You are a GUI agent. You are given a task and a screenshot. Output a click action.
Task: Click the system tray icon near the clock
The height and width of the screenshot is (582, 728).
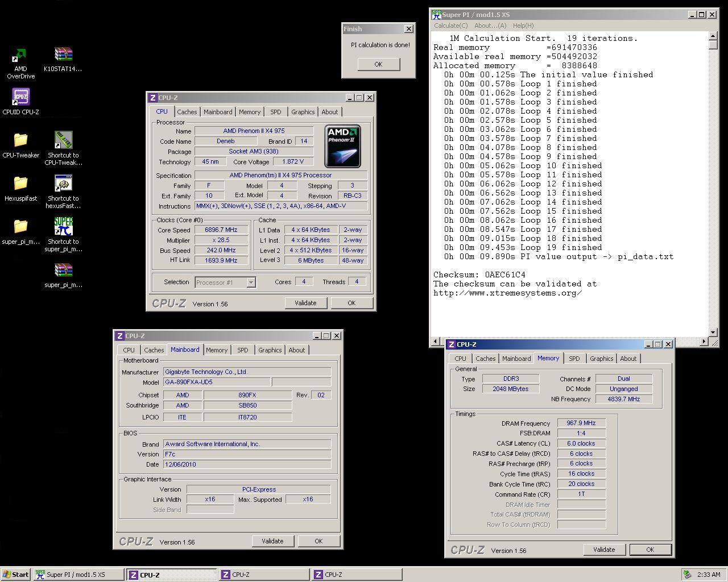pyautogui.click(x=687, y=575)
